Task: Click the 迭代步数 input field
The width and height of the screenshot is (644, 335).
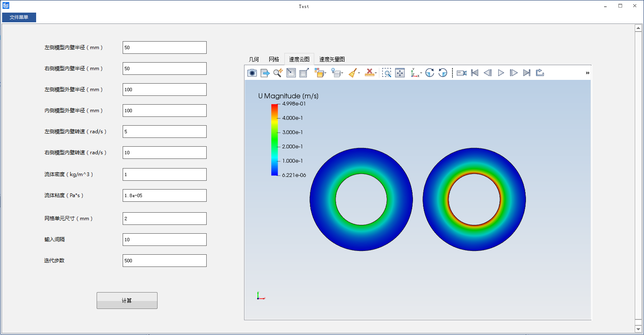Action: (x=165, y=261)
